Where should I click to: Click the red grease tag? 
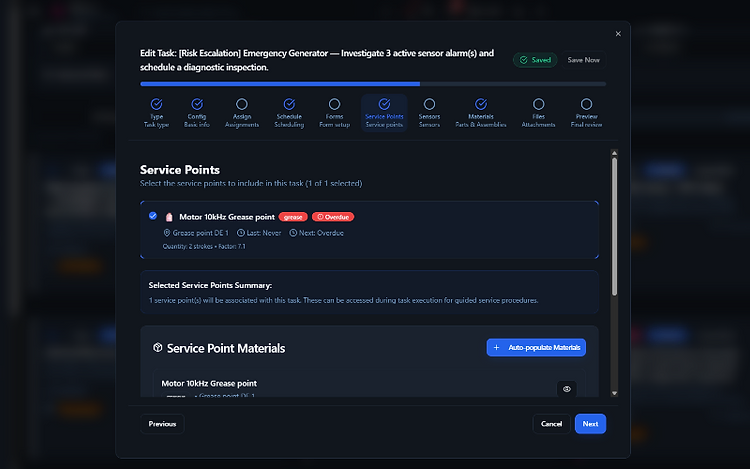click(293, 217)
